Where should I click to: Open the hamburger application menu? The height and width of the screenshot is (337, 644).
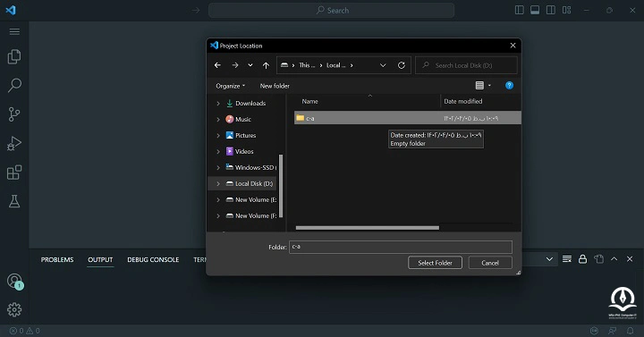[14, 31]
